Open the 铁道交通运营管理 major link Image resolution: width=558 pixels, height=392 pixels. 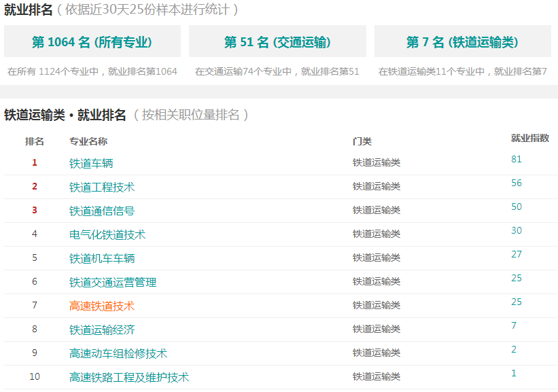pyautogui.click(x=113, y=283)
